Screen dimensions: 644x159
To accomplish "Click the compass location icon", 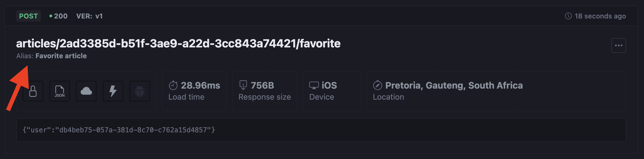I will click(378, 85).
